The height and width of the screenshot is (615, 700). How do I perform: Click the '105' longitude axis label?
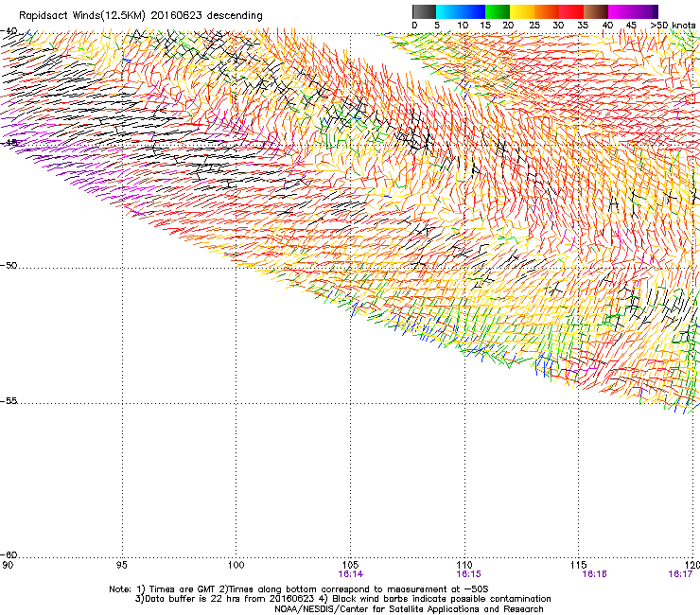coord(350,565)
